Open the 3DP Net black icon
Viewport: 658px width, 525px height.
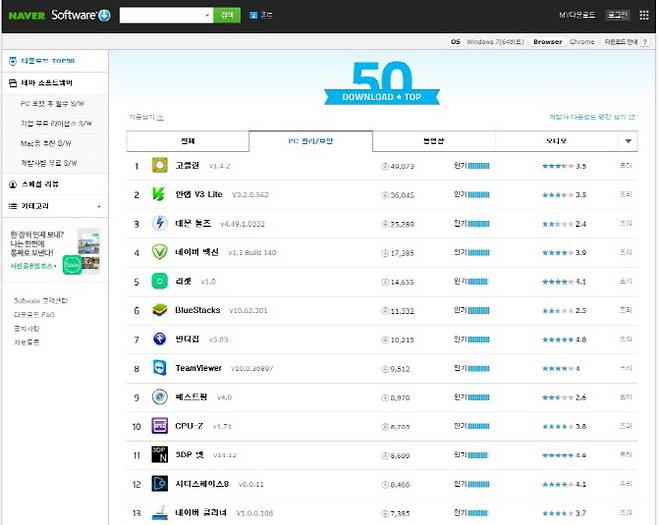tap(159, 454)
